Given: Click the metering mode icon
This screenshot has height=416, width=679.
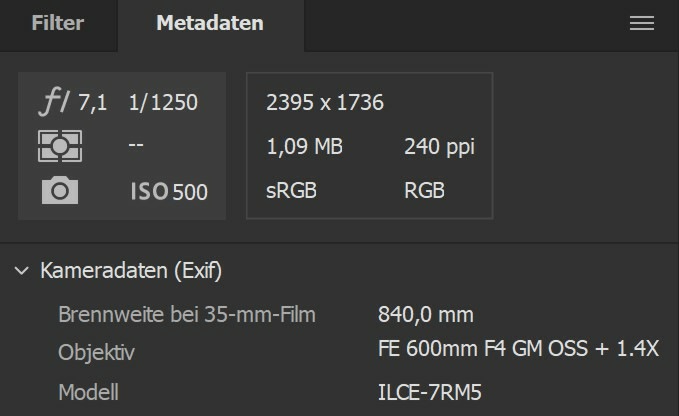Looking at the screenshot, I should (60, 146).
